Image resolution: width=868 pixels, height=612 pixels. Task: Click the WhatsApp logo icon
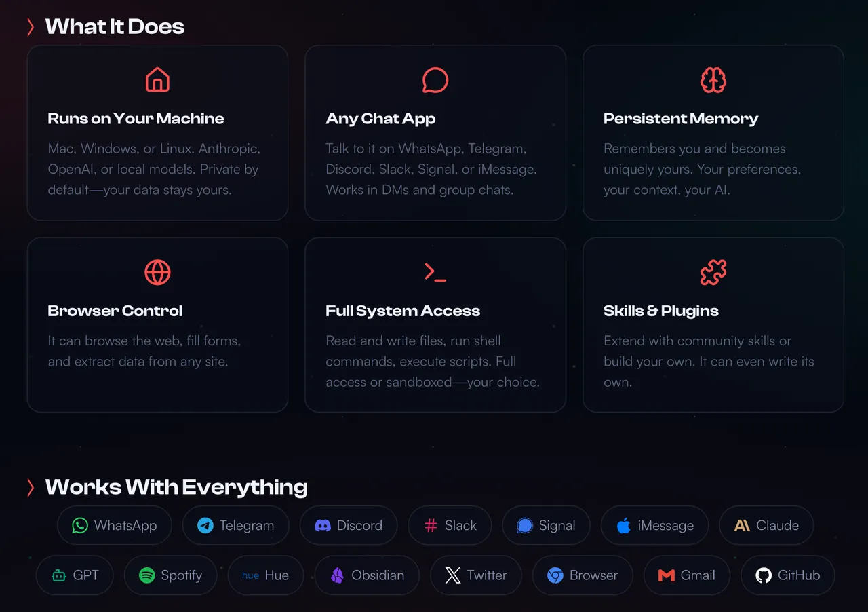point(80,525)
